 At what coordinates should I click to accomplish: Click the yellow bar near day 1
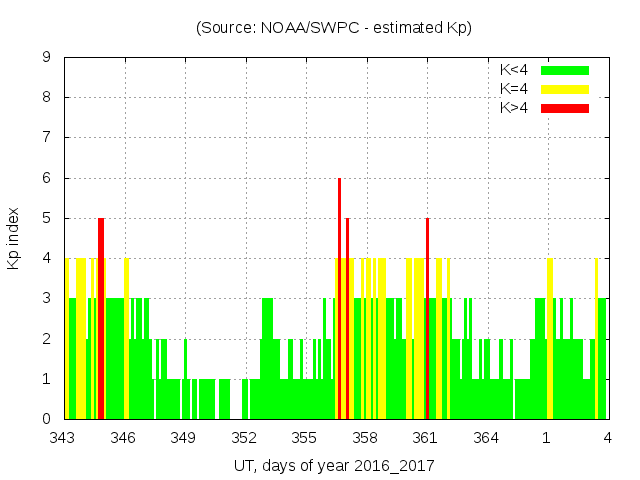tap(550, 340)
